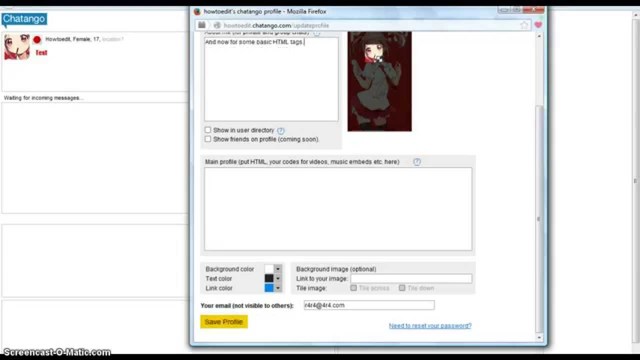Click help icon next to Show in user directory
Viewport: 640px width, 360px height.
pyautogui.click(x=281, y=131)
